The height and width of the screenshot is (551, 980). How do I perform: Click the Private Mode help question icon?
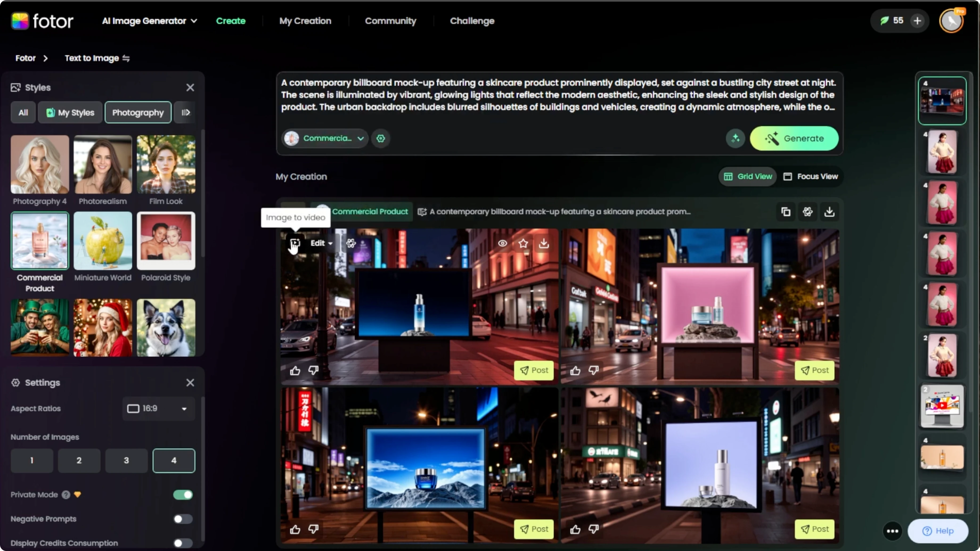66,495
